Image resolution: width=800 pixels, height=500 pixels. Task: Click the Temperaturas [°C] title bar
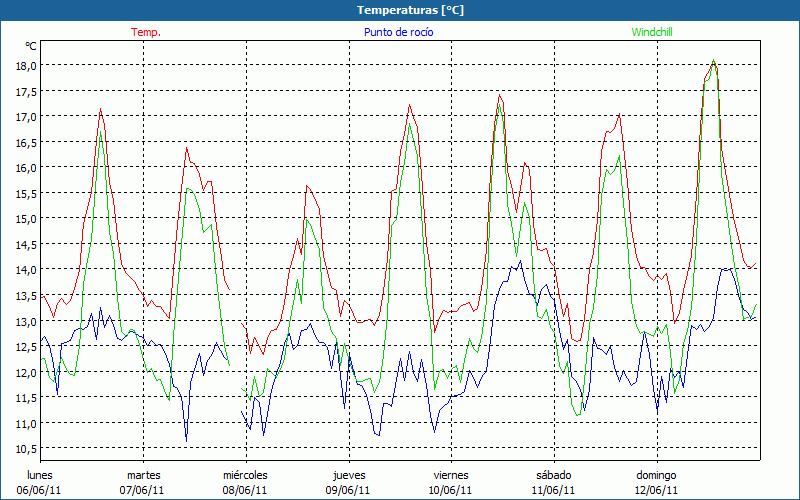[x=399, y=10]
